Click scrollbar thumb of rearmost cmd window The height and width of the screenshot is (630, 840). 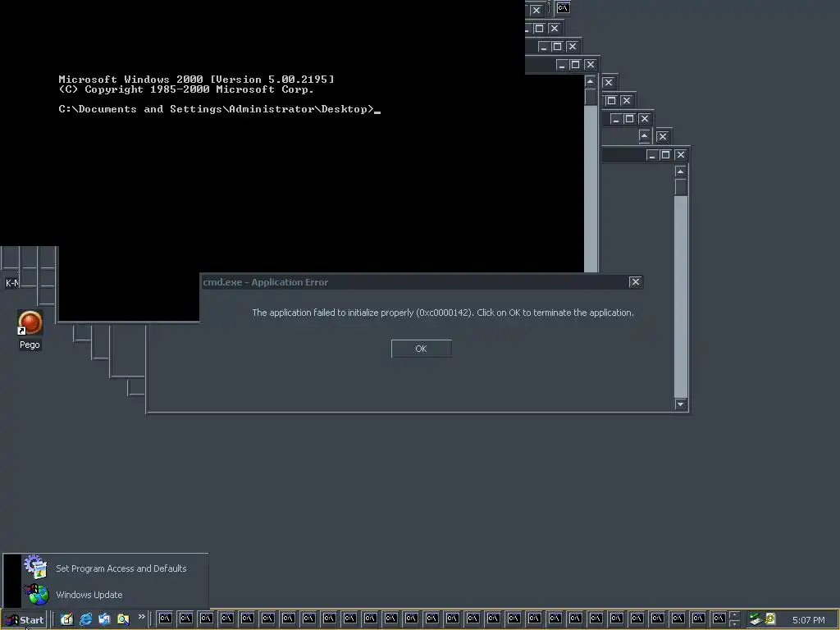click(x=680, y=187)
